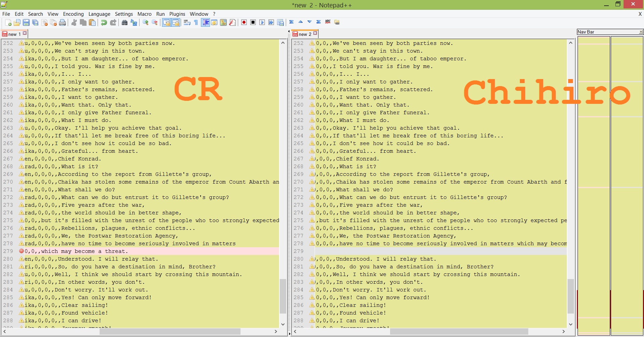Click the Paste clipboard icon
Image resolution: width=644 pixels, height=337 pixels.
coord(92,22)
